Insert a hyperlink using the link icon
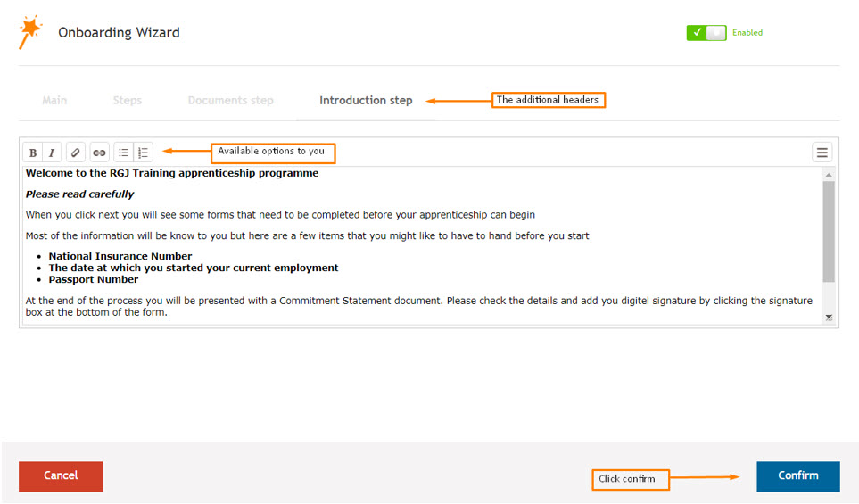The width and height of the screenshot is (859, 504). 99,153
